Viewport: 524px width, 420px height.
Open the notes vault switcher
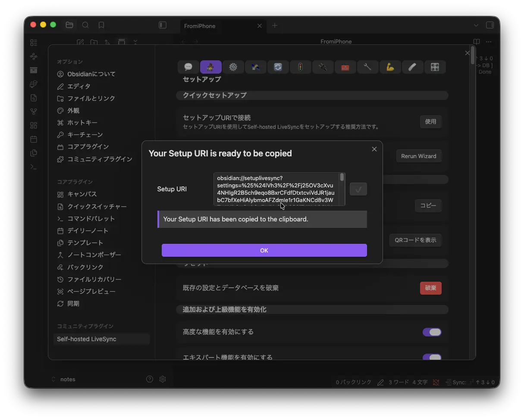click(x=63, y=379)
